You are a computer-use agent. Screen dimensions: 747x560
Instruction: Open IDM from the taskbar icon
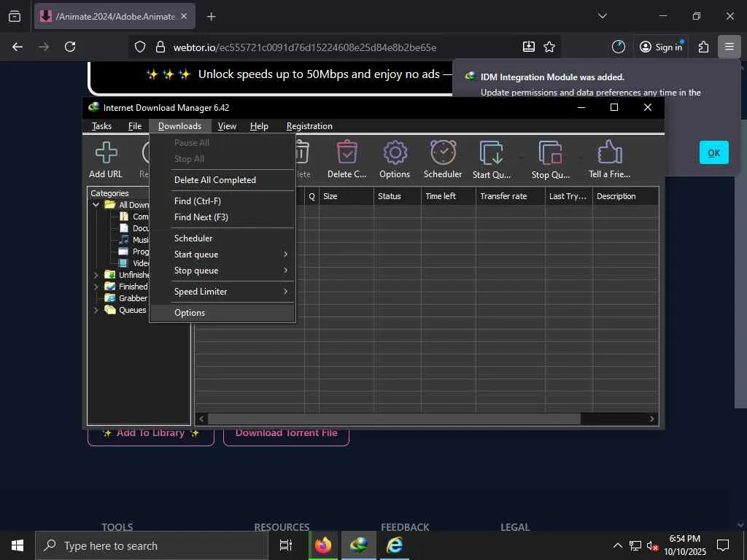(358, 545)
